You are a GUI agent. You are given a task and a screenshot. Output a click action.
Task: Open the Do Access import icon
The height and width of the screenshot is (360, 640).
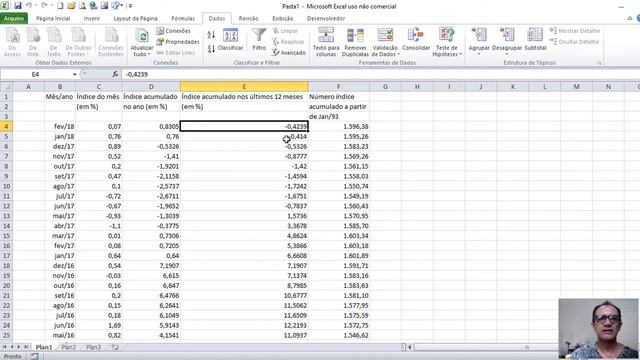[x=12, y=42]
